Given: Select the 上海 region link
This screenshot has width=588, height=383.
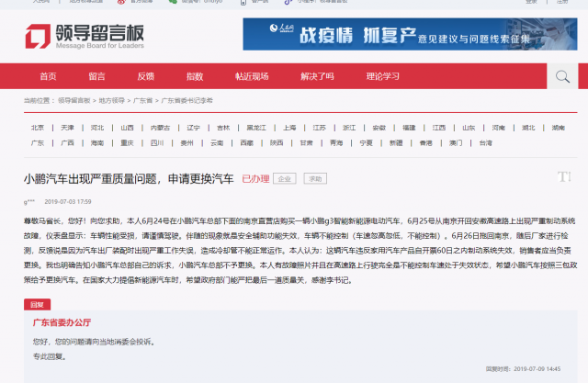Looking at the screenshot, I should click(x=289, y=128).
